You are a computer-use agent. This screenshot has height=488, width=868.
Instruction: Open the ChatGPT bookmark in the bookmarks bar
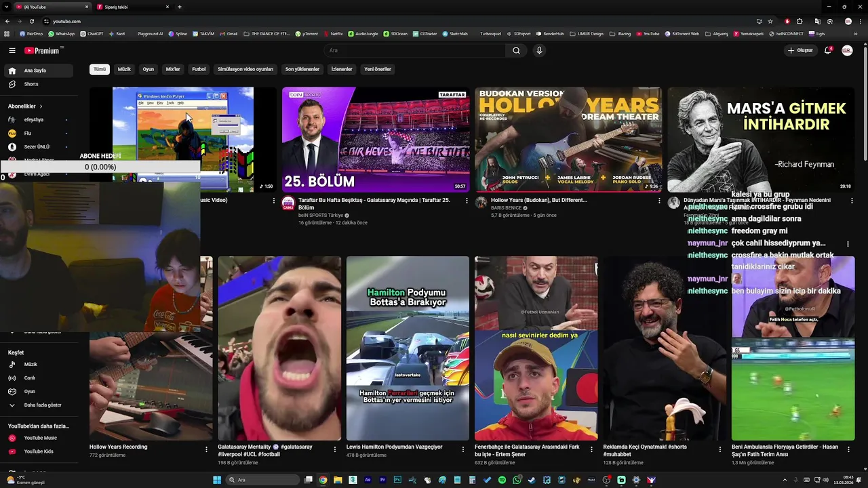pyautogui.click(x=92, y=33)
